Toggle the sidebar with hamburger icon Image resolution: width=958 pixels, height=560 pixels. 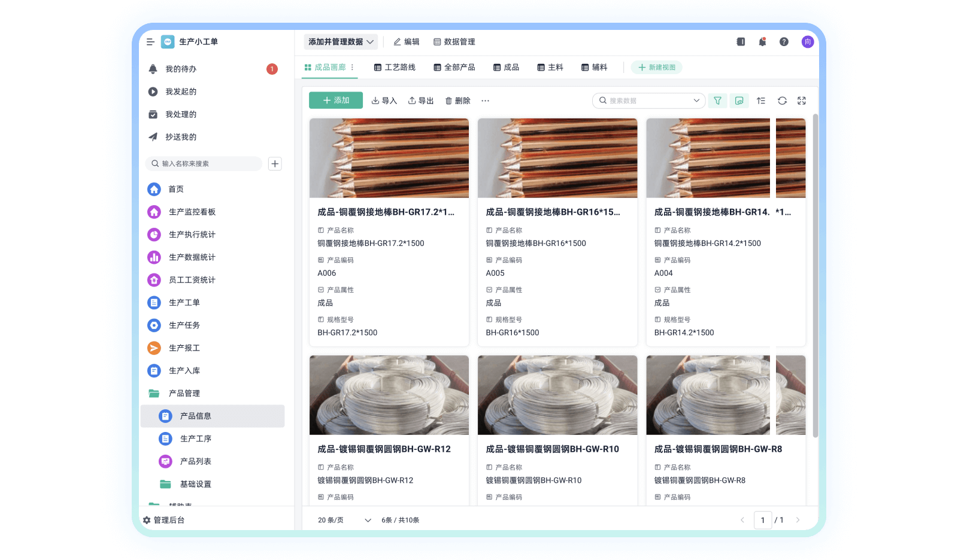(x=149, y=41)
